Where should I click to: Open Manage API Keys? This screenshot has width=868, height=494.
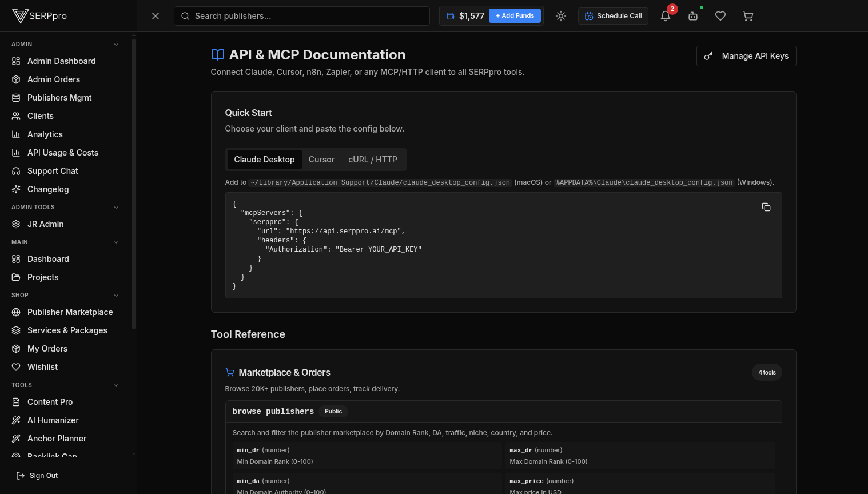(746, 56)
